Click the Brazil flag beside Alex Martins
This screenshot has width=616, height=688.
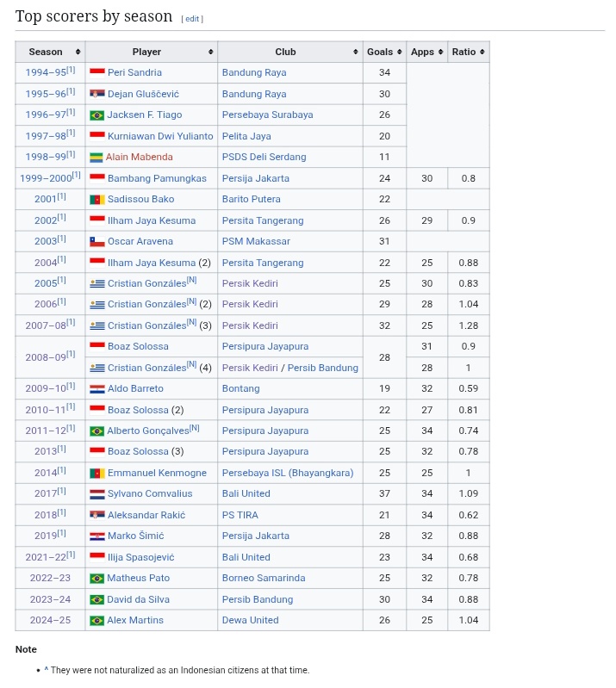point(97,621)
